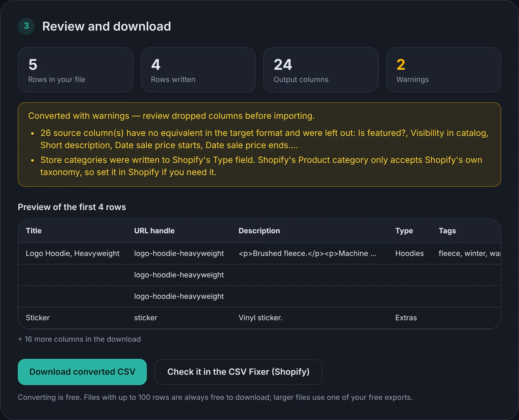Click "Preview of the first 4 rows" heading
Image resolution: width=519 pixels, height=420 pixels.
coord(72,207)
